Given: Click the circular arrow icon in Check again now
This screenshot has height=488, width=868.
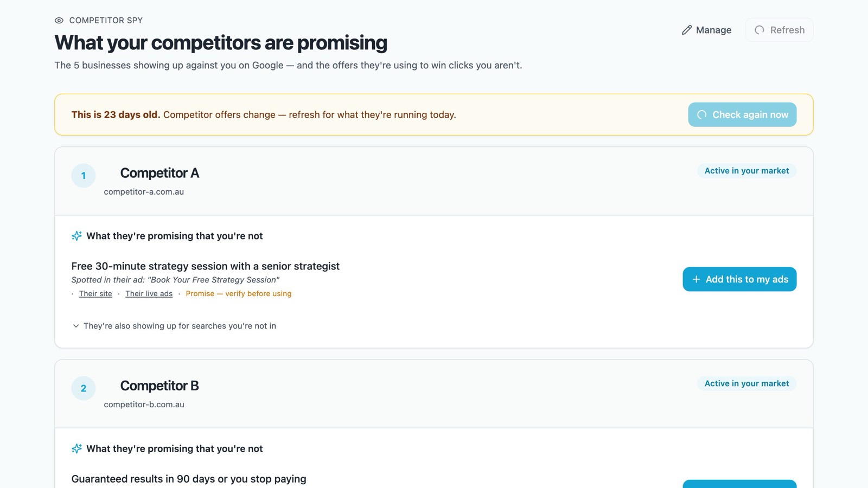Looking at the screenshot, I should coord(702,115).
